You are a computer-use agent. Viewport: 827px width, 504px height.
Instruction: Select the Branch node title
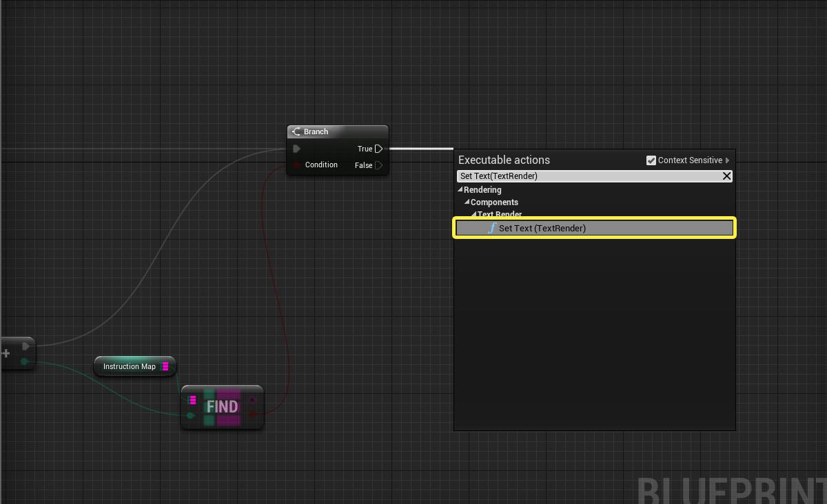point(316,132)
